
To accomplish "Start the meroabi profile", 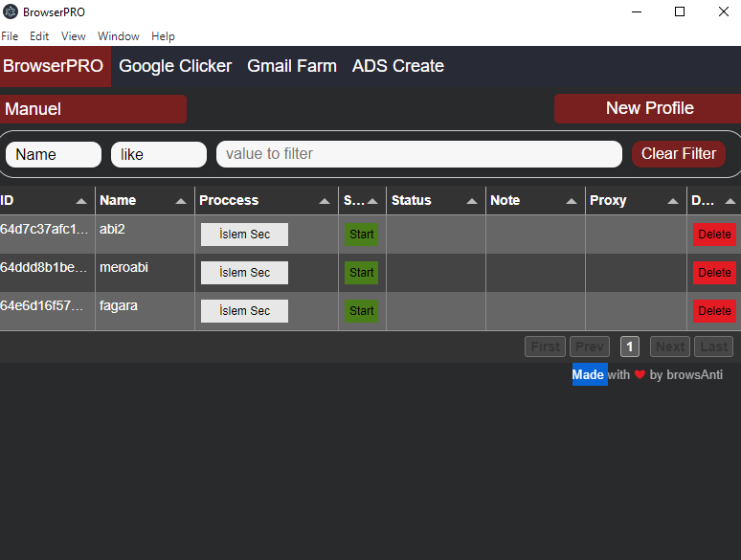I will 362,273.
